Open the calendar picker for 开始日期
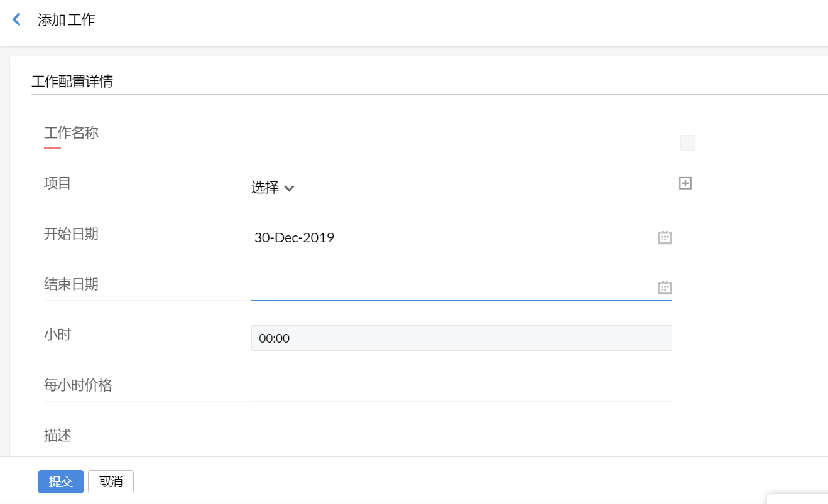The width and height of the screenshot is (828, 504). pos(665,237)
